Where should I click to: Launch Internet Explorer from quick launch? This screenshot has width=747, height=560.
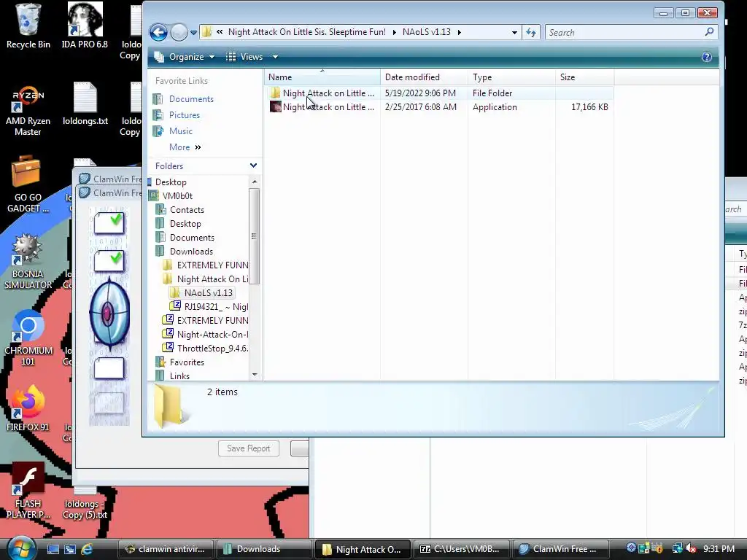coord(87,549)
